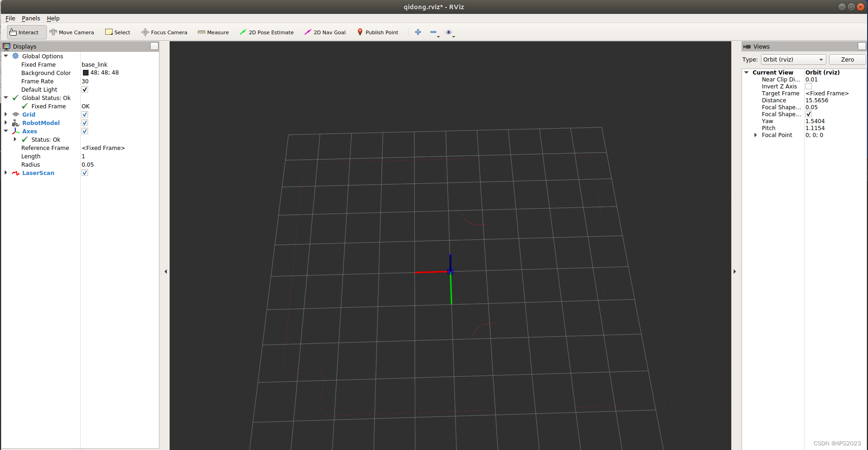This screenshot has width=868, height=450.
Task: Collapse left panel using the arrow handle
Action: pos(165,272)
